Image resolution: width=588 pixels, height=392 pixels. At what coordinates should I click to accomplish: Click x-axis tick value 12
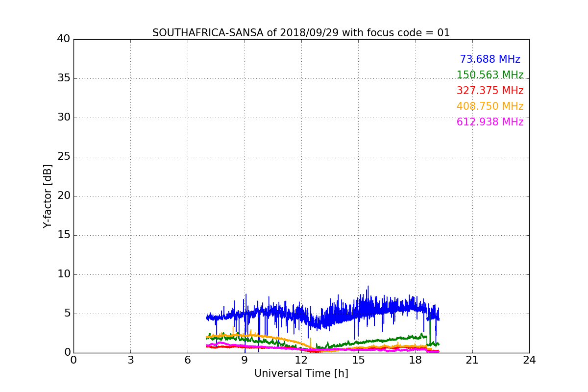point(301,360)
